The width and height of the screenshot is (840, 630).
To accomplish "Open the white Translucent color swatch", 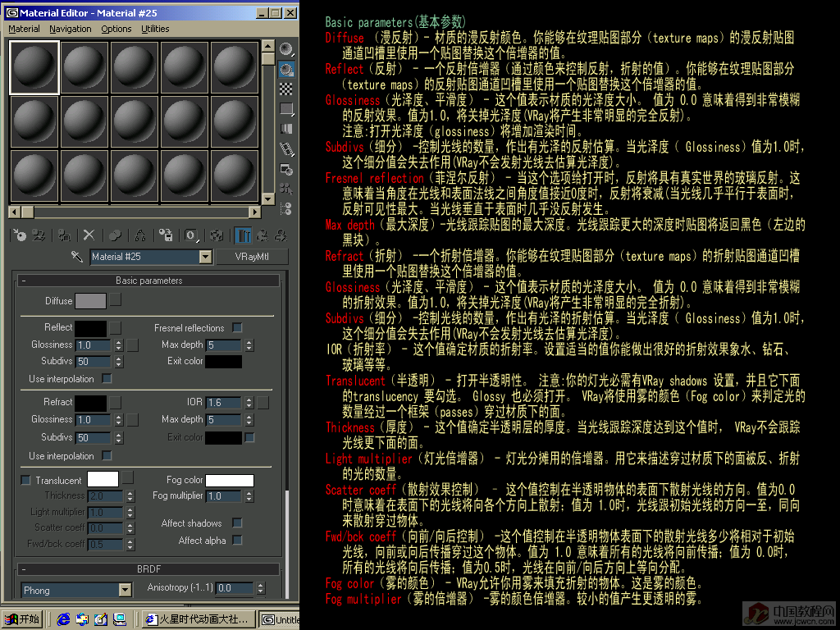I will click(x=103, y=479).
